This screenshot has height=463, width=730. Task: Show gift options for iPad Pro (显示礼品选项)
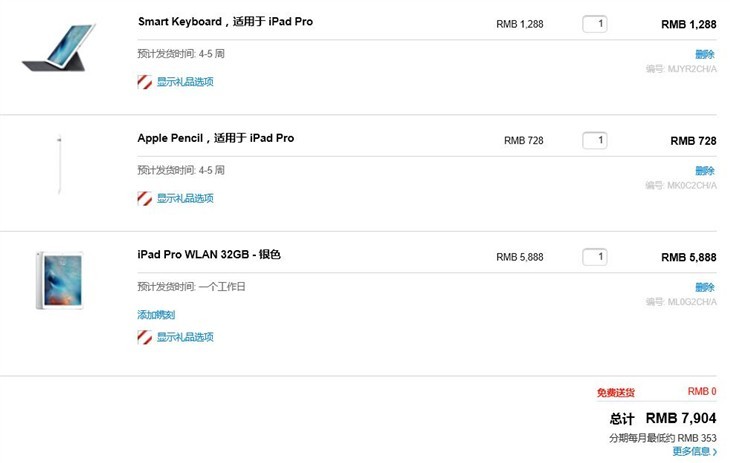click(x=185, y=337)
